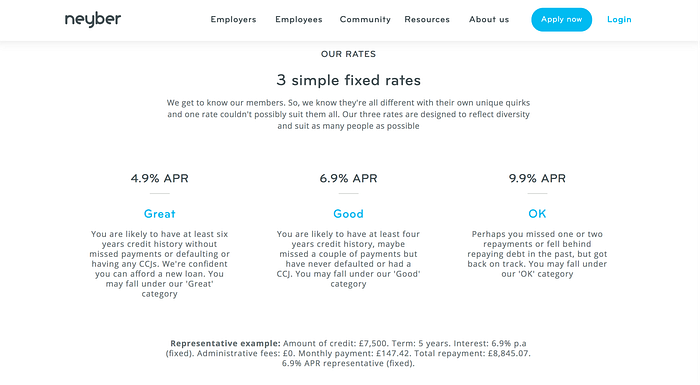Click the OUR RATES section label
Image resolution: width=700 pixels, height=385 pixels.
click(x=348, y=54)
